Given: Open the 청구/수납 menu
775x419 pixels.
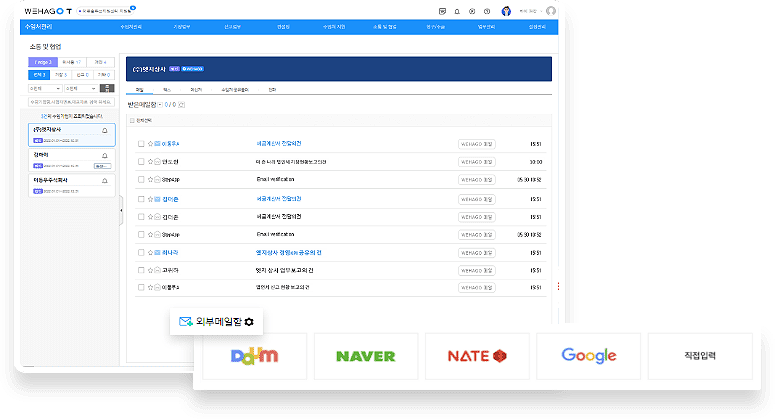Looking at the screenshot, I should pos(435,27).
